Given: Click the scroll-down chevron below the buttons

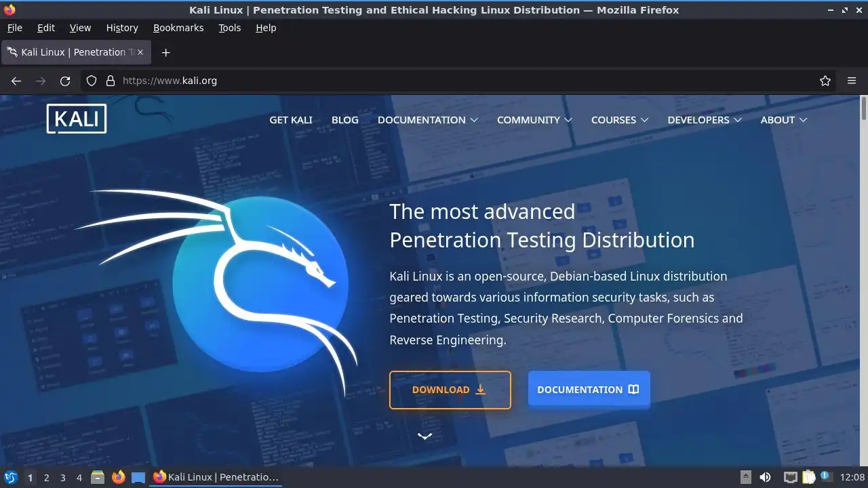Looking at the screenshot, I should click(425, 436).
